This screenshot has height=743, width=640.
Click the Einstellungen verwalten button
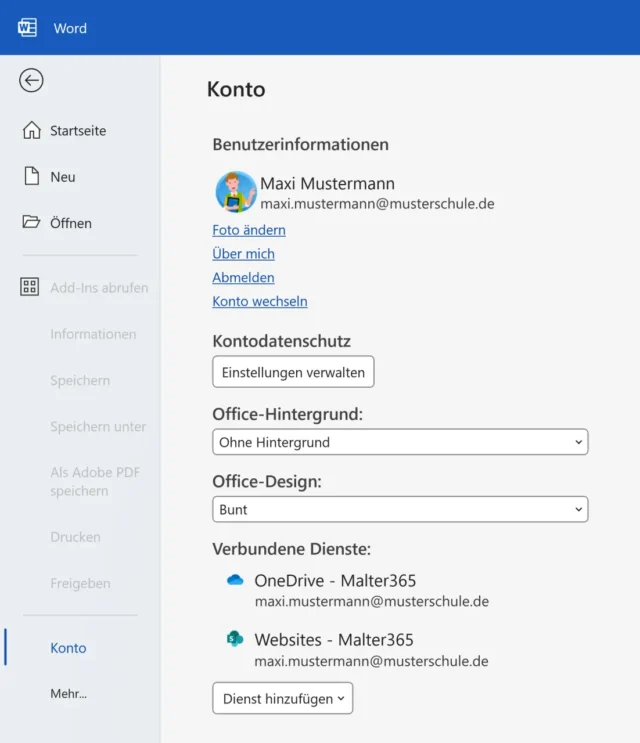point(293,372)
